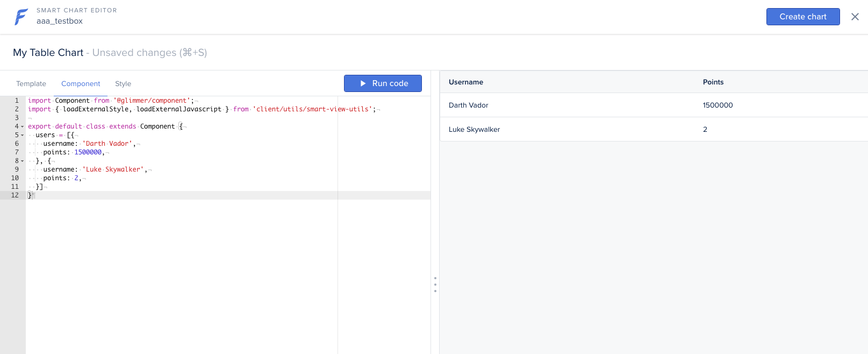Place cursor on '@glimmer/component' string
Image resolution: width=868 pixels, height=354 pixels.
click(x=152, y=101)
